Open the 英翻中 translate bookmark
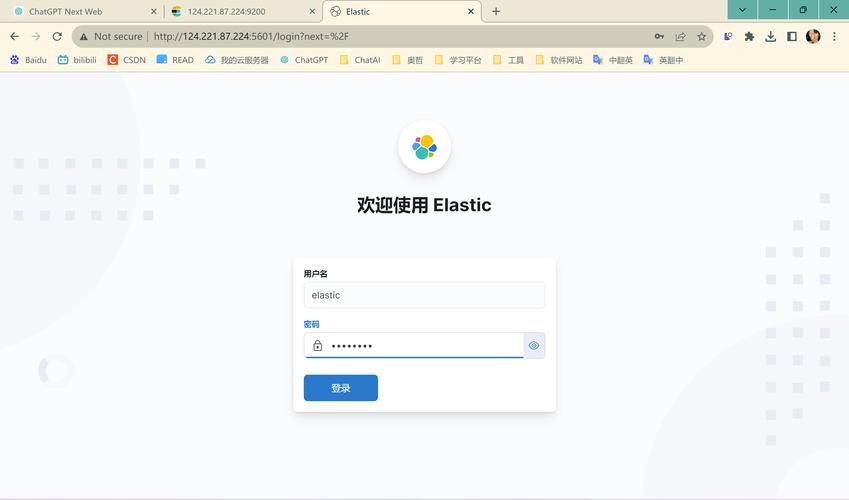The image size is (849, 500). click(x=663, y=60)
